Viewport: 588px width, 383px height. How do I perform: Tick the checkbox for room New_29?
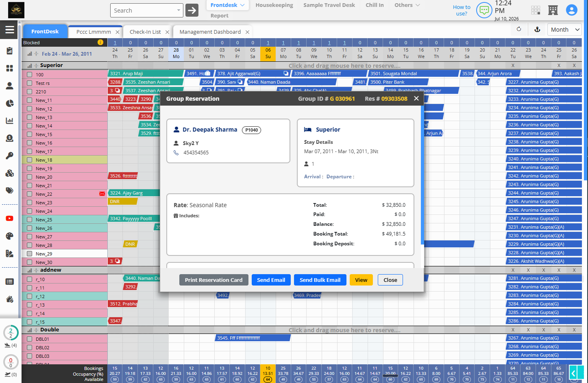30,253
